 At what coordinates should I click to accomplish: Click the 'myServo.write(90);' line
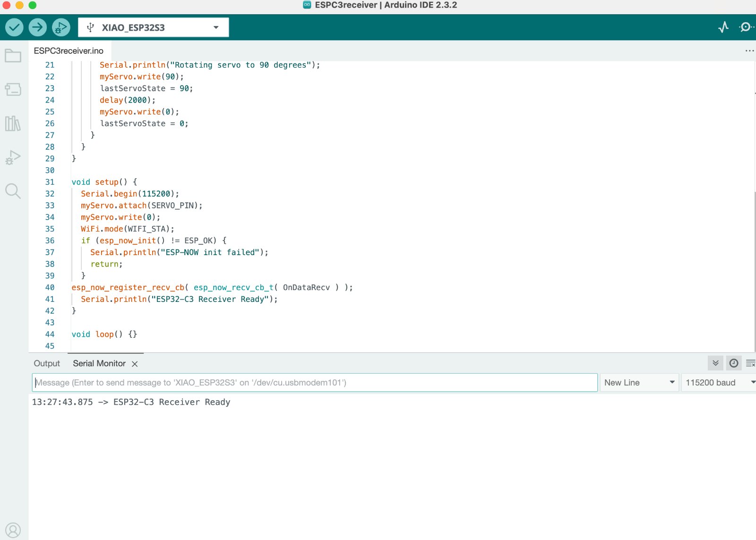tap(142, 77)
